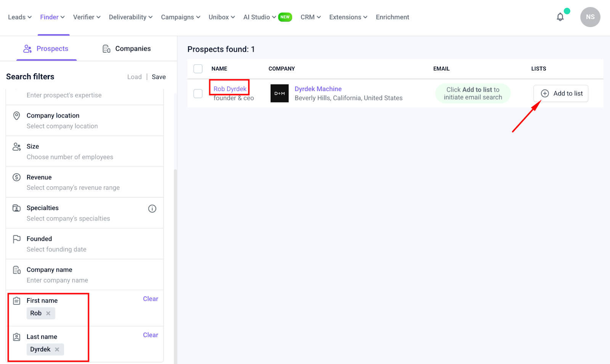Click the Specialties info icon
The width and height of the screenshot is (610, 364).
pyautogui.click(x=152, y=208)
